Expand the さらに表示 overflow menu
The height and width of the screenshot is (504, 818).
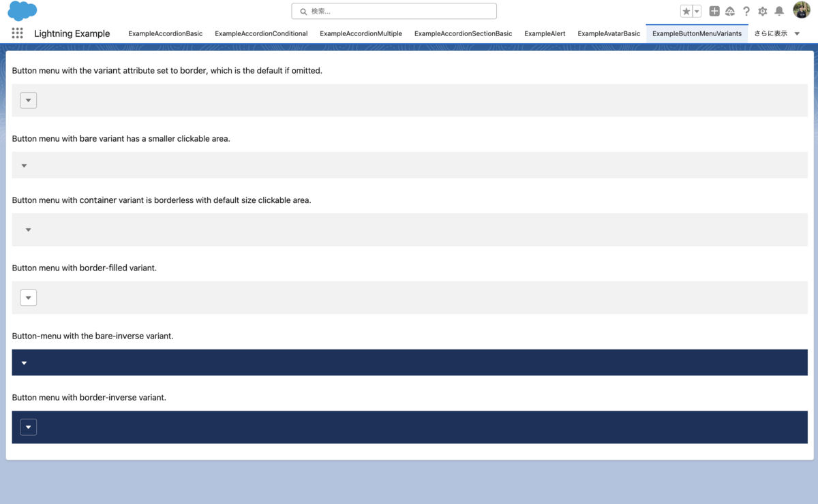pos(777,33)
